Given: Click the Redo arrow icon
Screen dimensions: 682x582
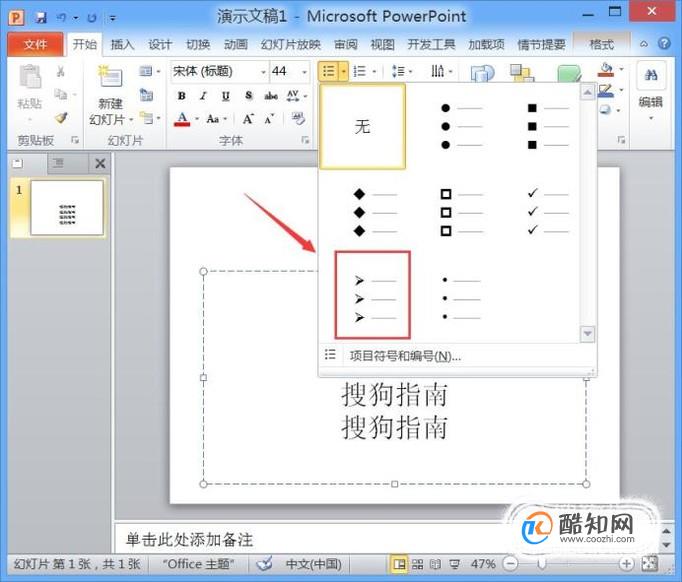Looking at the screenshot, I should point(92,18).
